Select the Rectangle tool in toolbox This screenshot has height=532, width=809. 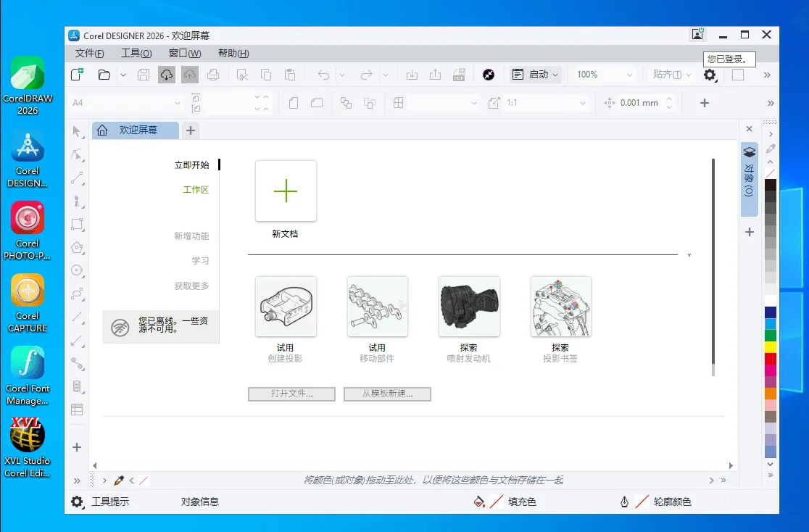point(77,224)
